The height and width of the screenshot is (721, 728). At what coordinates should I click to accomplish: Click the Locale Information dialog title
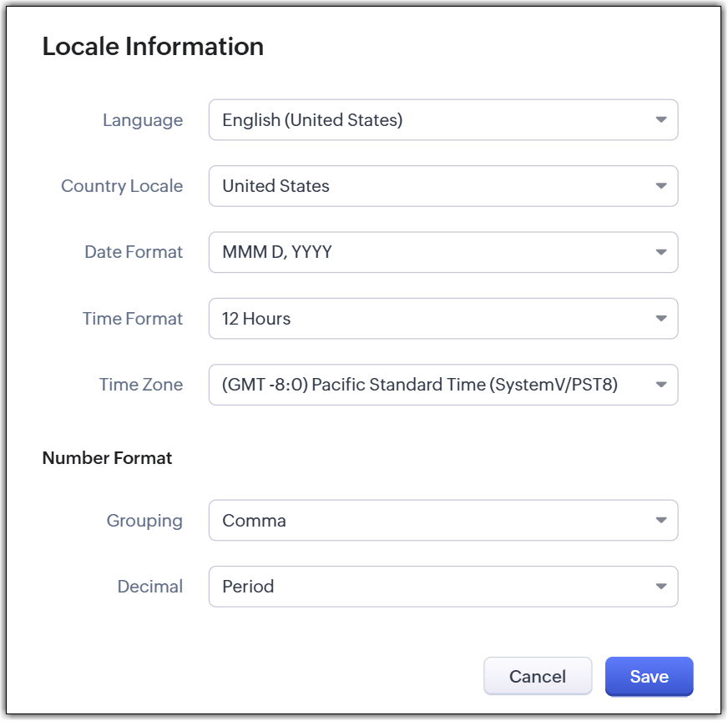pyautogui.click(x=153, y=47)
